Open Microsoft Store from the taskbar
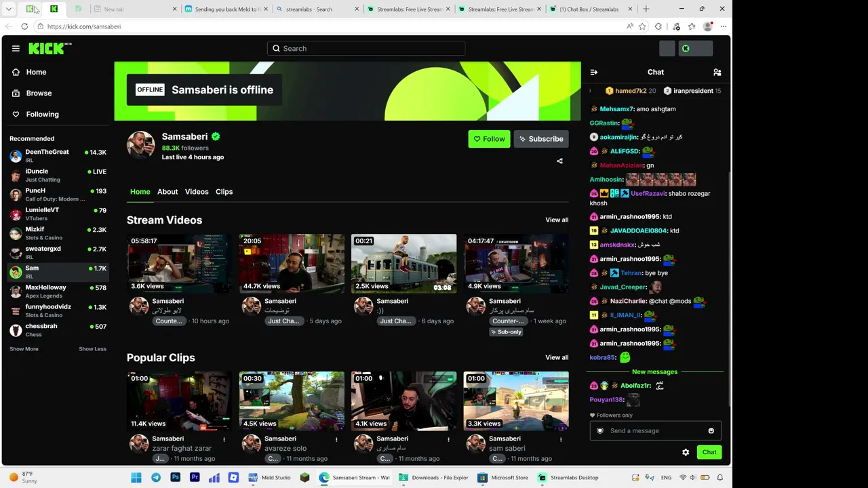The image size is (868, 488). (503, 478)
